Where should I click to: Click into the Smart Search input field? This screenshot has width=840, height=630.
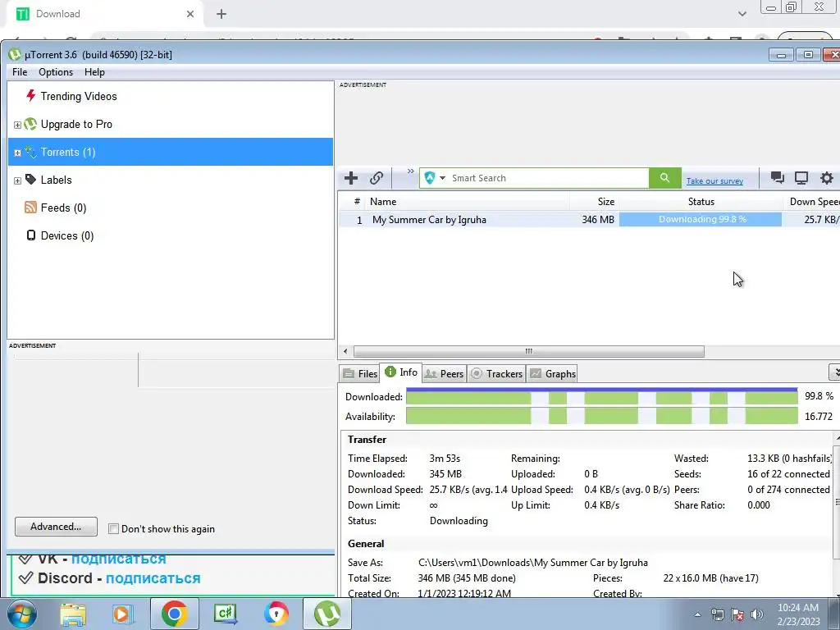click(547, 178)
